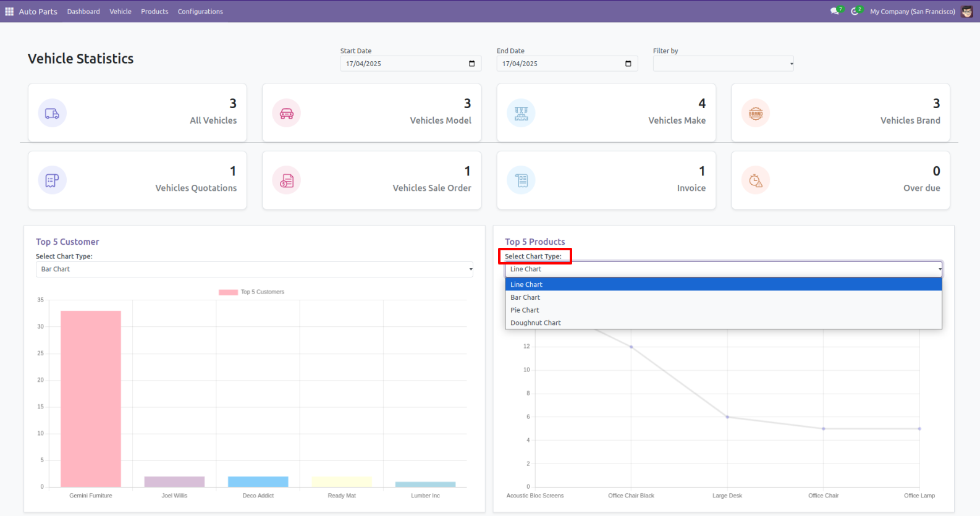Click the Over due clock icon
This screenshot has height=516, width=980.
tap(755, 180)
